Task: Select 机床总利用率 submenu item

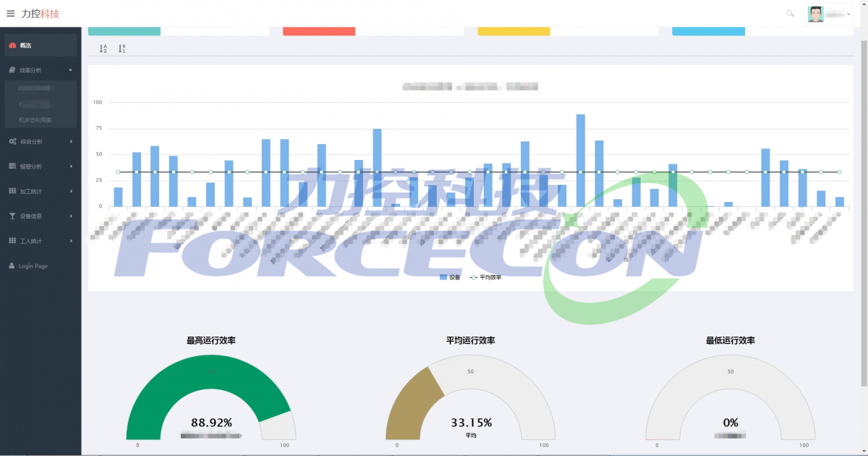Action: coord(35,119)
